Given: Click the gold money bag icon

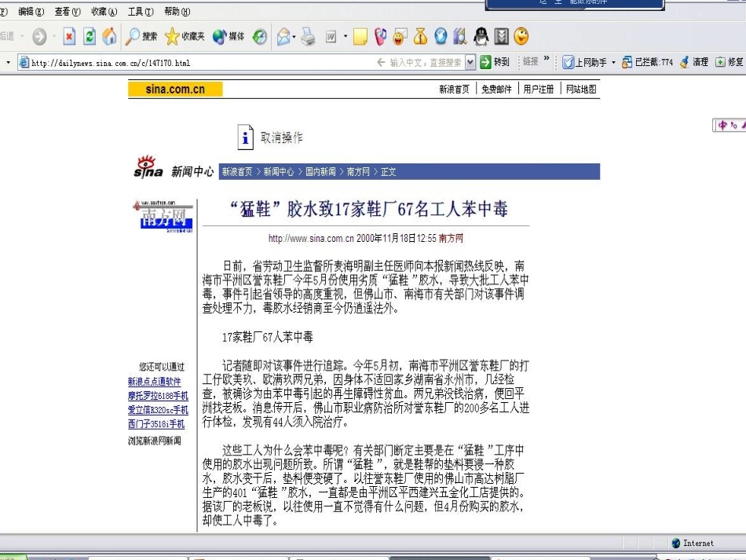Looking at the screenshot, I should click(421, 37).
